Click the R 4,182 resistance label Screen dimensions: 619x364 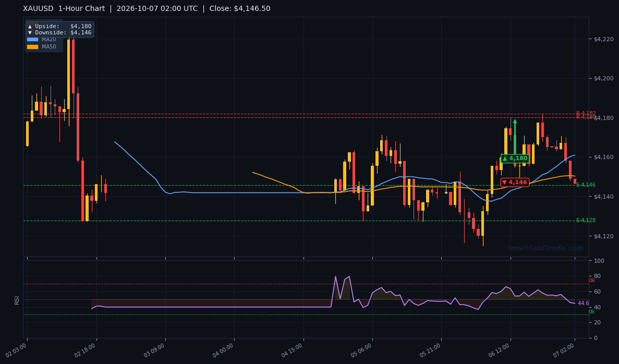[586, 113]
